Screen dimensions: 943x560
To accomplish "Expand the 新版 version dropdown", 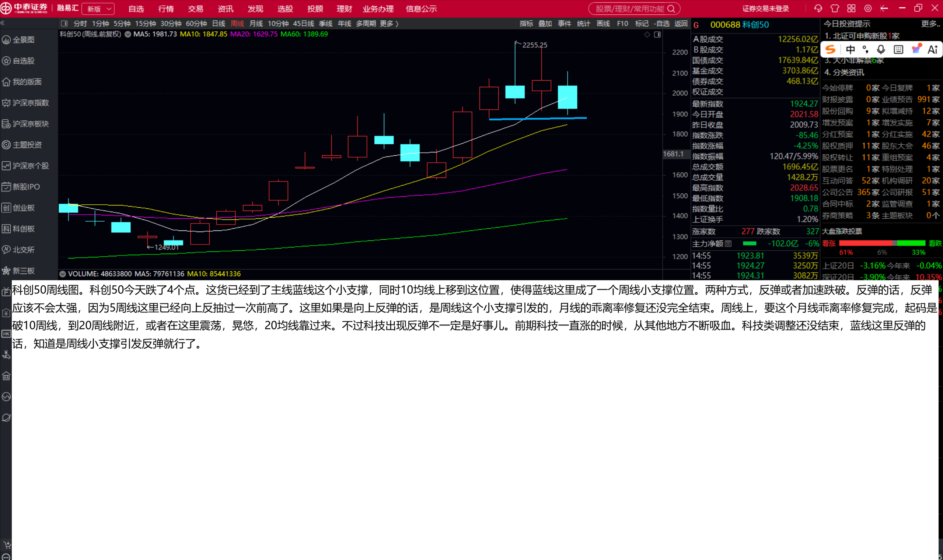I will (98, 9).
